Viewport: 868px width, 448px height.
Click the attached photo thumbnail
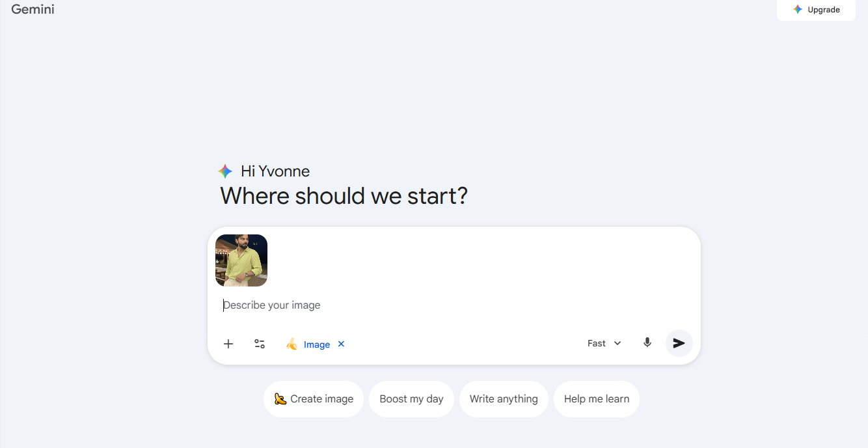[241, 260]
